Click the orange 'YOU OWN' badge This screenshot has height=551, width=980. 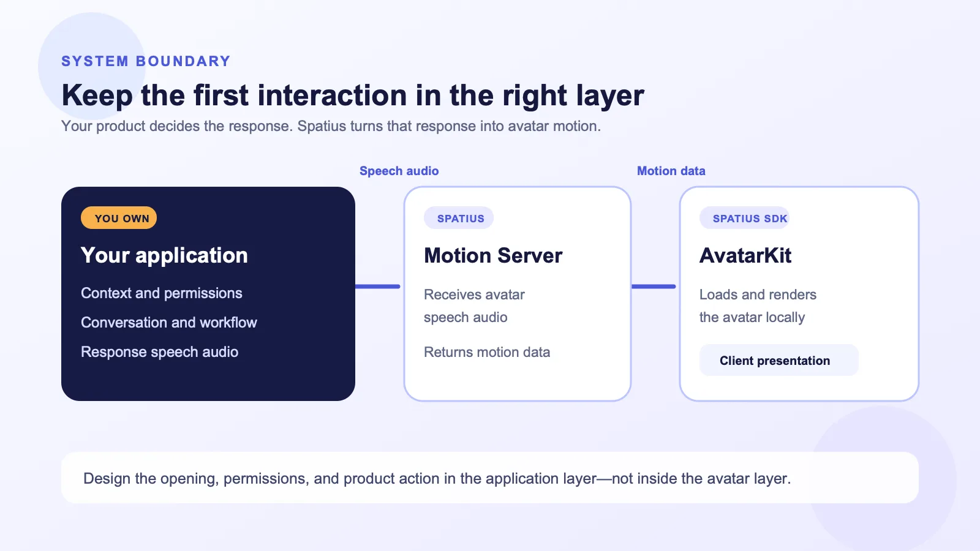coord(119,218)
